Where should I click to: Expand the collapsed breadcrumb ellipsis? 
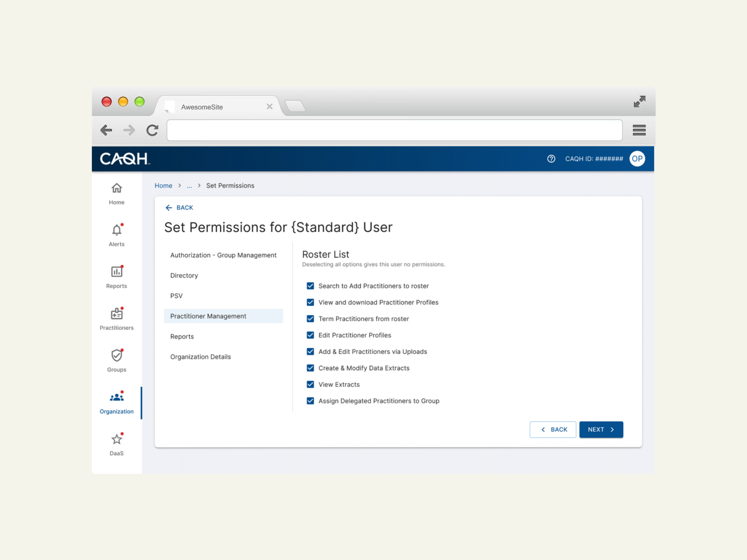189,186
